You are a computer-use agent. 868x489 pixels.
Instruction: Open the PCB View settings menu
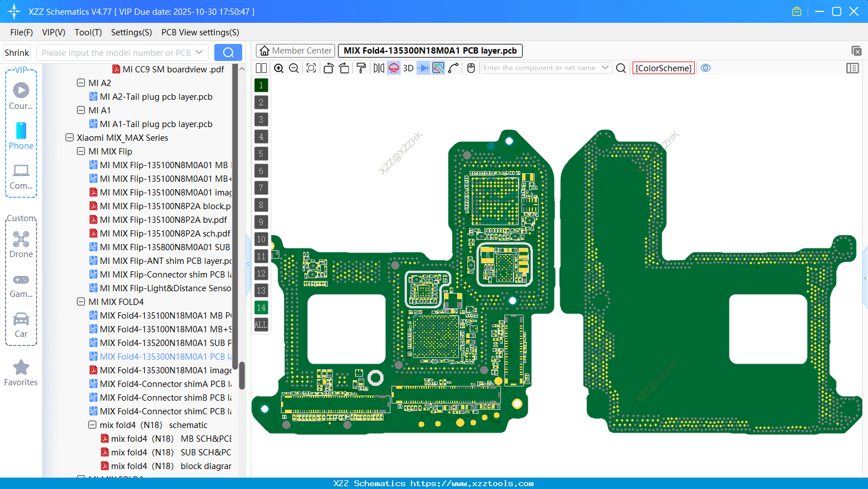click(199, 32)
